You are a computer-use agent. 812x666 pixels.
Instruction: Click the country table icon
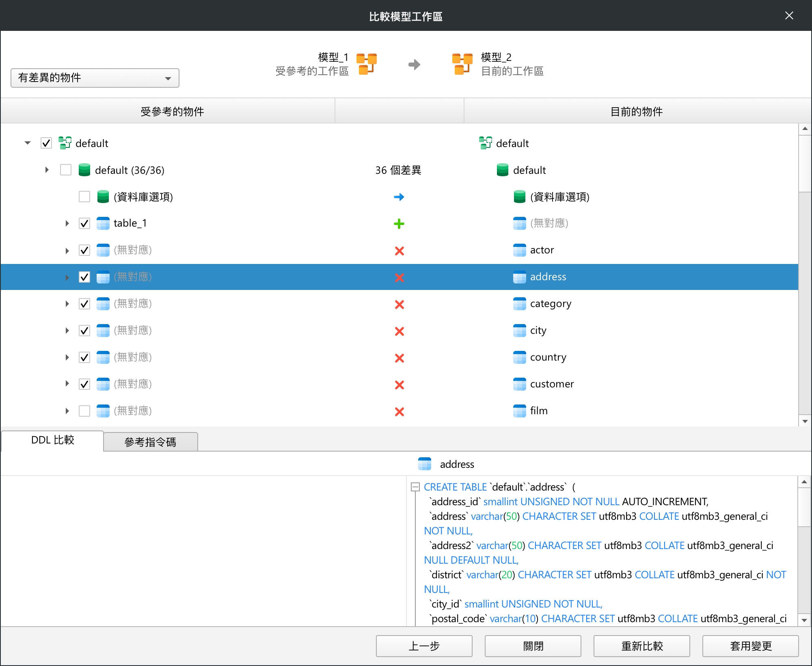(520, 357)
